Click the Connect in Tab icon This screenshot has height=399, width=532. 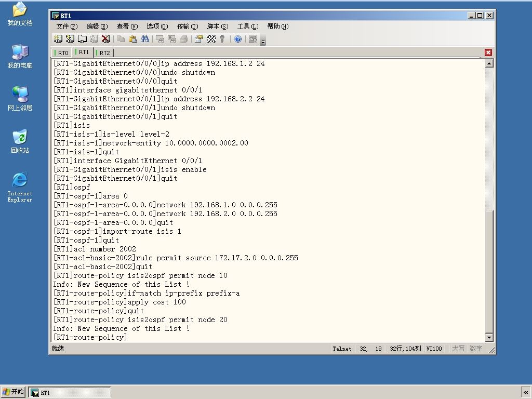pyautogui.click(x=82, y=39)
